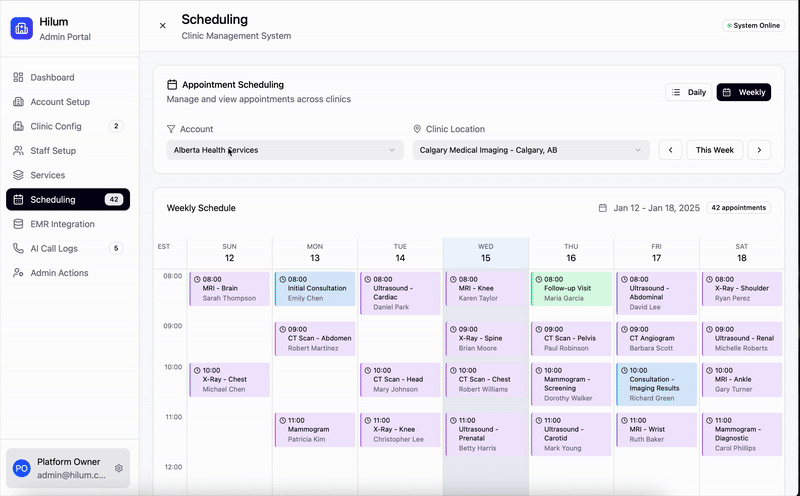Open the Account dropdown Alberta Health Services
Viewport: 800px width, 496px height.
click(285, 150)
